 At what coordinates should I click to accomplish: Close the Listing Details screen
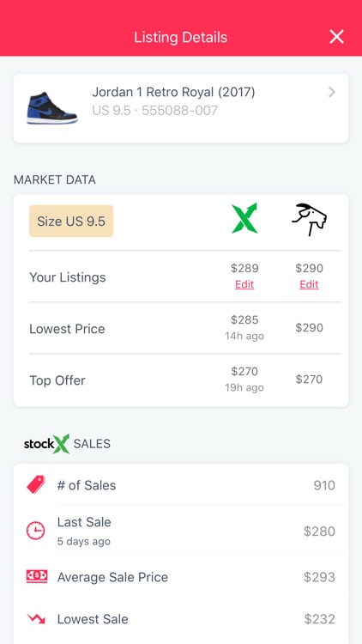pos(336,37)
